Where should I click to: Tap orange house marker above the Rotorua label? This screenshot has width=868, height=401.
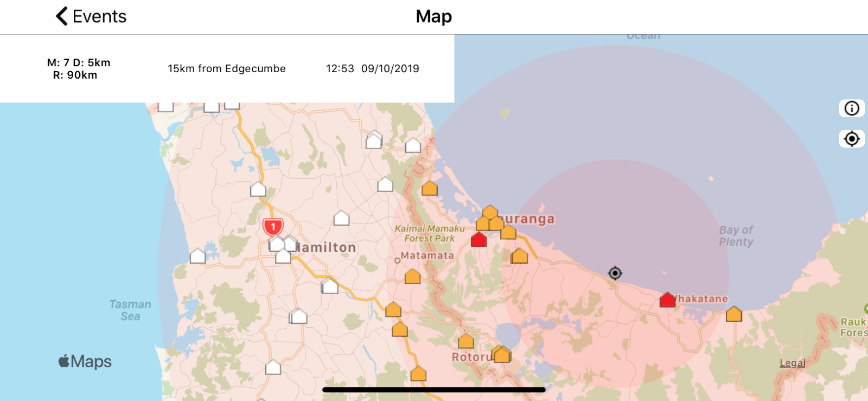[x=465, y=342]
